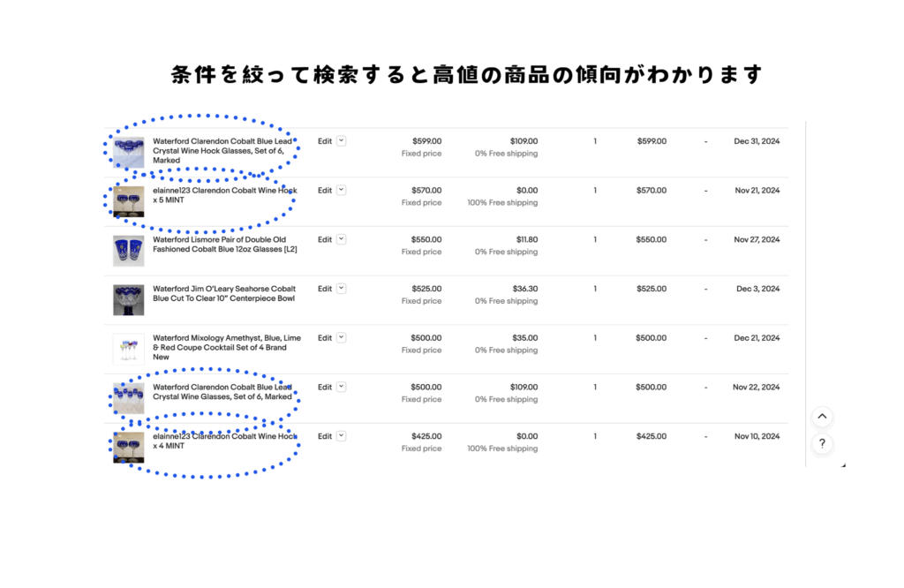Expand Edit dropdown for Clarendon x 4 MINT row
The width and height of the screenshot is (904, 588).
[x=342, y=436]
